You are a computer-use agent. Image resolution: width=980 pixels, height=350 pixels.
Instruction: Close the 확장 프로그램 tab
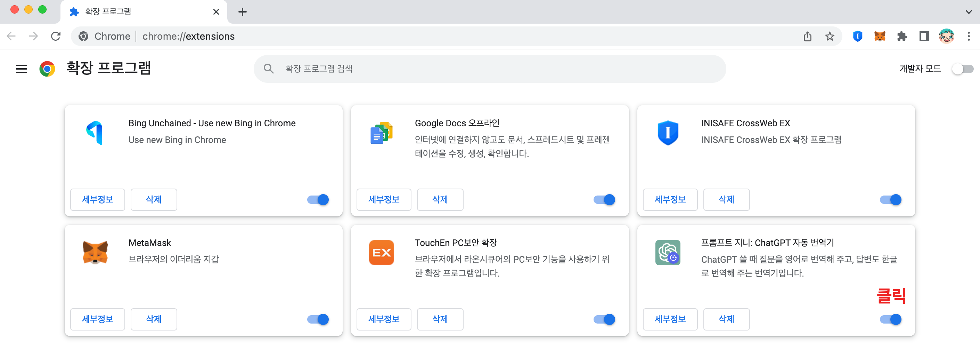216,12
